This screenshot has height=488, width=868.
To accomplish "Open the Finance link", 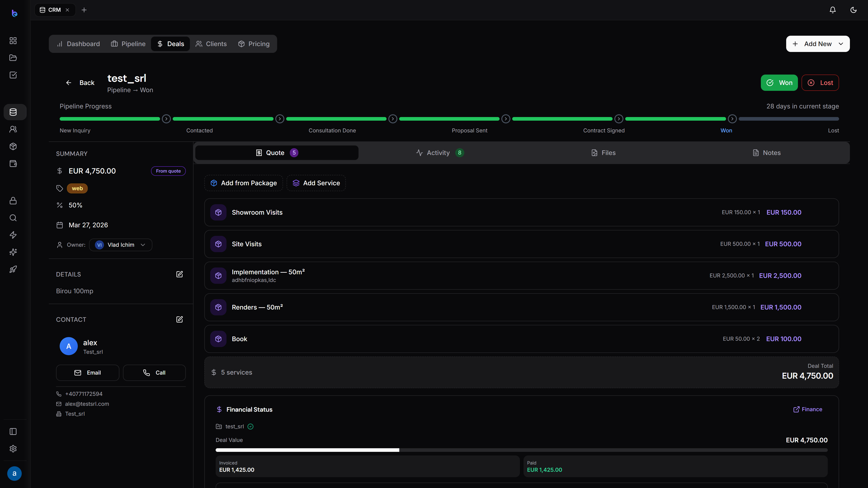I will 808,409.
